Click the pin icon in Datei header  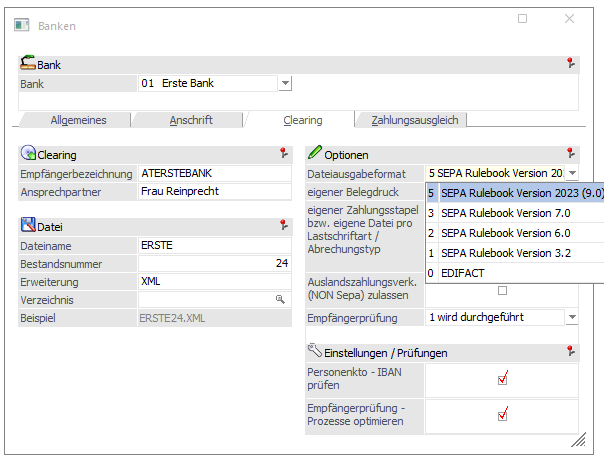(284, 226)
